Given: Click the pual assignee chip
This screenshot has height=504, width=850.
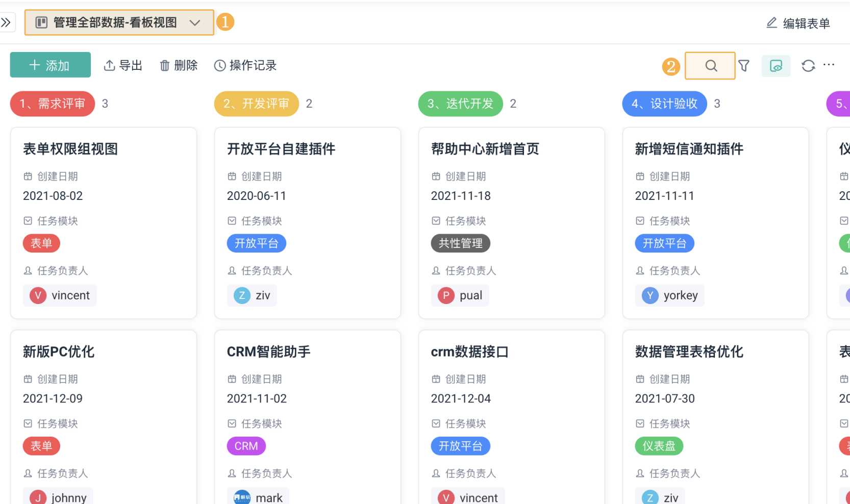Looking at the screenshot, I should 460,295.
